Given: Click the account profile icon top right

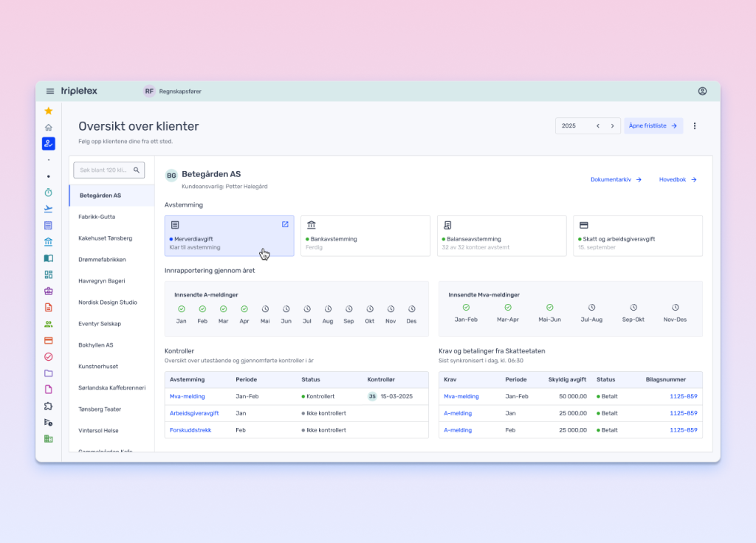Looking at the screenshot, I should 702,91.
